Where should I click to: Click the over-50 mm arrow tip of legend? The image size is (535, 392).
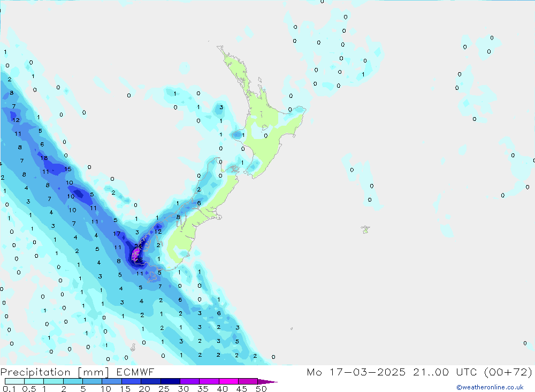pos(267,382)
